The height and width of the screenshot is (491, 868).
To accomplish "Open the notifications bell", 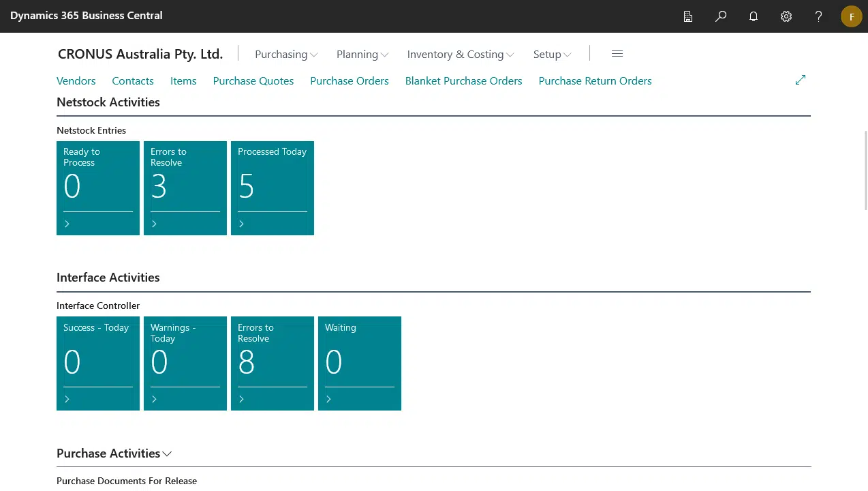I will point(754,16).
